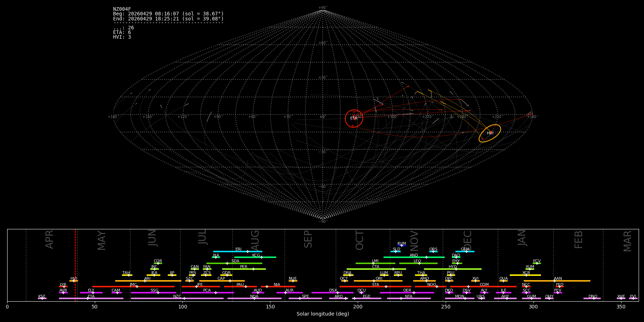
Task: Click the NDA shower bar
Action: coord(254,298)
